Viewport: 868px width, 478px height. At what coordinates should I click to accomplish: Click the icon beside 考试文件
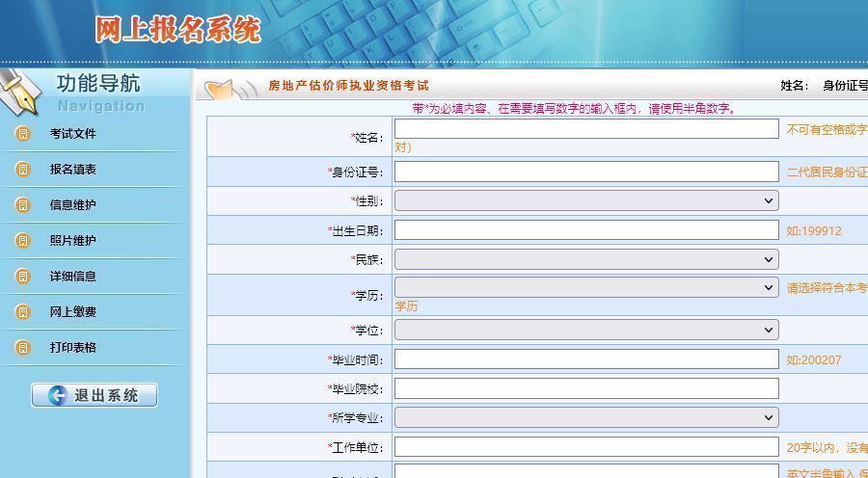23,134
